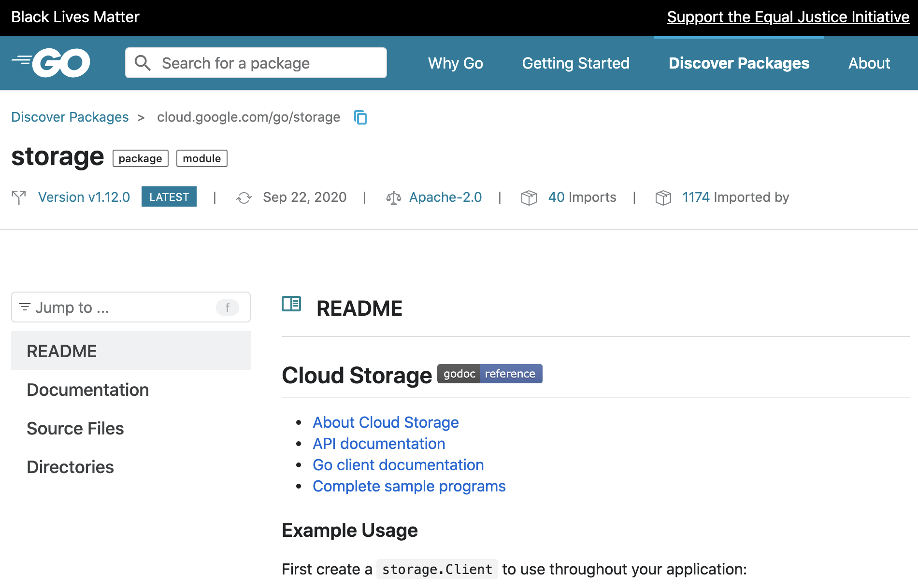Screen dimensions: 918x588
Task: Open the Apache-2.0 license page
Action: pyautogui.click(x=445, y=197)
